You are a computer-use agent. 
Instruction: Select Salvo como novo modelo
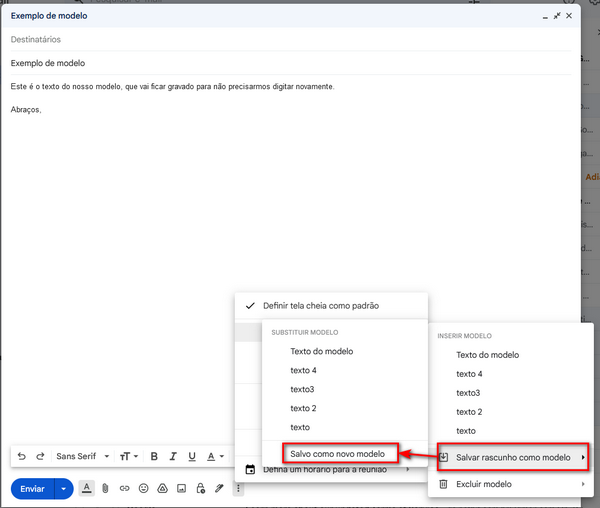340,454
